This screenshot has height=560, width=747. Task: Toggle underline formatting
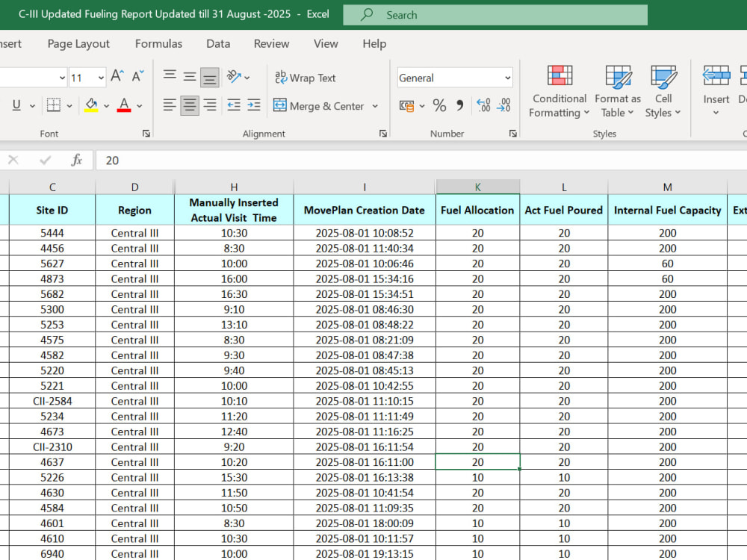point(16,105)
